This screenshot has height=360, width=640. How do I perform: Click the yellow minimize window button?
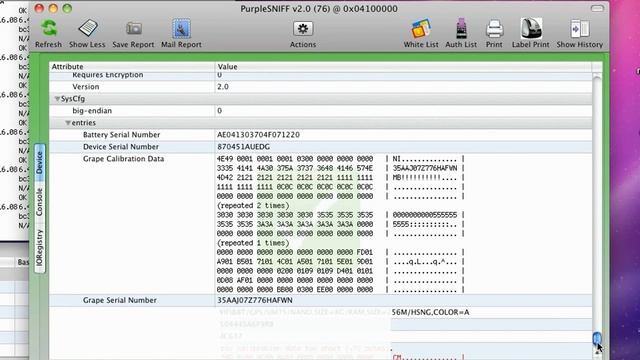point(53,9)
